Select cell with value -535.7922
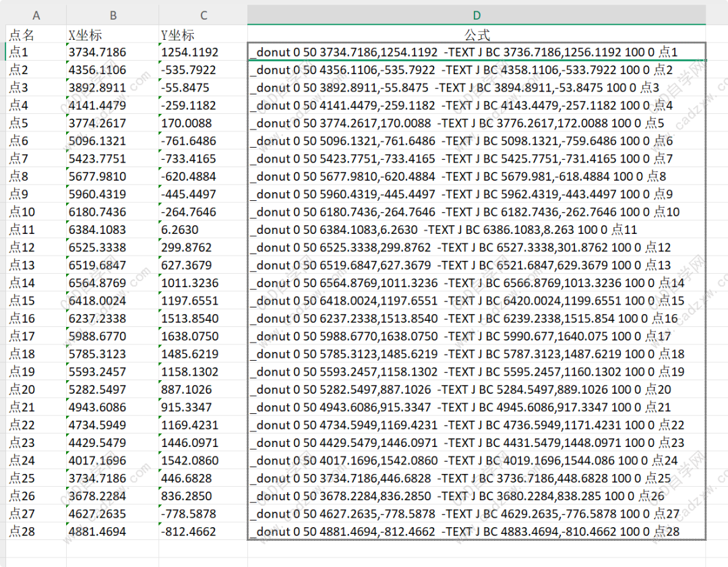This screenshot has width=728, height=567. (204, 69)
